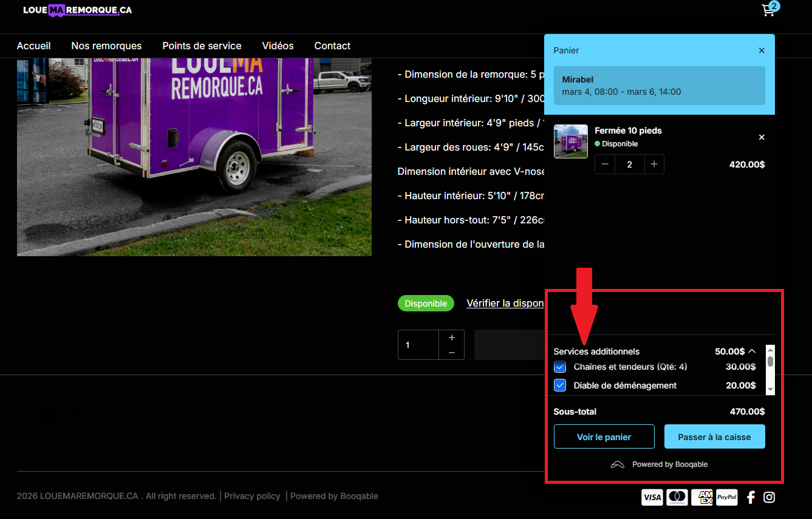
Task: Open the shopping cart icon in header
Action: 769,10
